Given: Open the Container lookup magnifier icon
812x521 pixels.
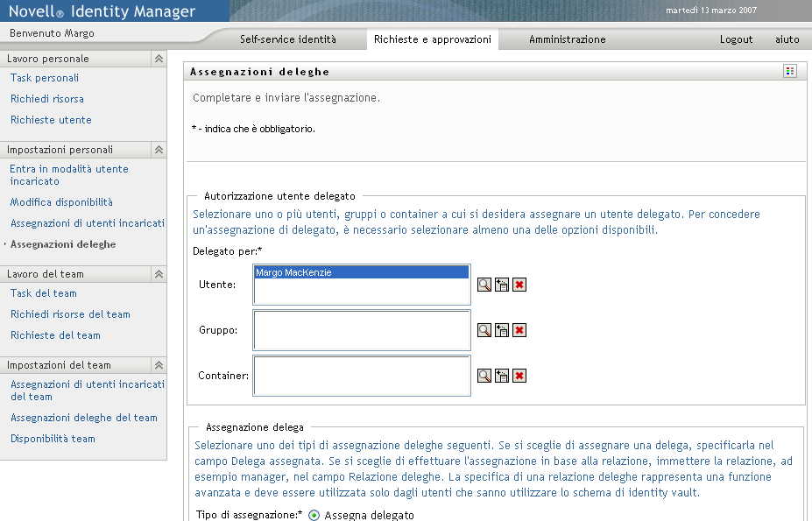Looking at the screenshot, I should tap(484, 376).
